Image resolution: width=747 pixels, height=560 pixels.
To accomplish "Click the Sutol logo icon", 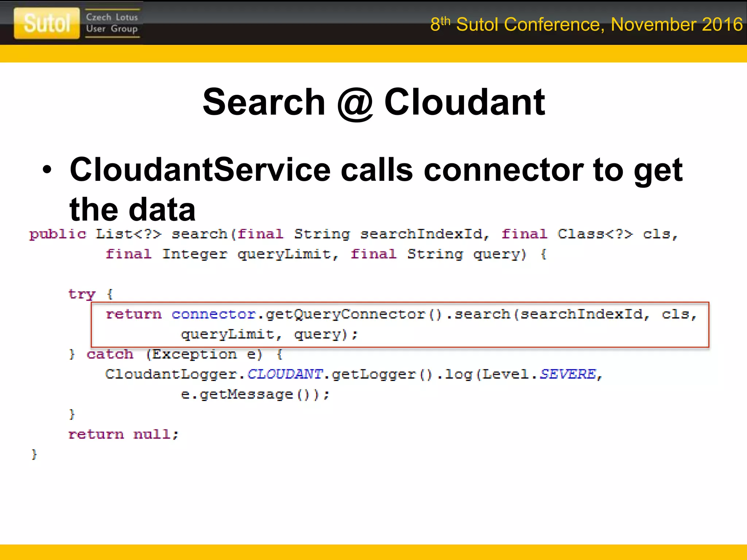I will (47, 23).
